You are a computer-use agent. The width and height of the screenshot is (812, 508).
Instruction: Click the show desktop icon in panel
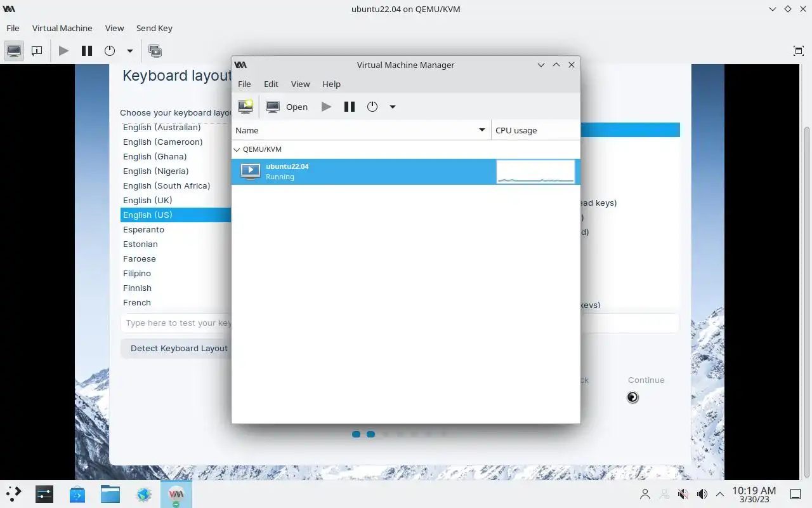tap(796, 494)
